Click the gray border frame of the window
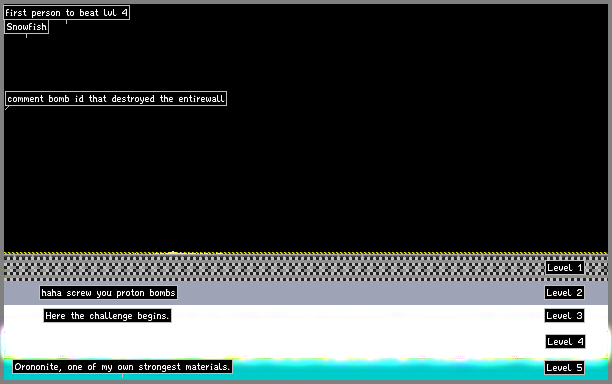 (306, 2)
